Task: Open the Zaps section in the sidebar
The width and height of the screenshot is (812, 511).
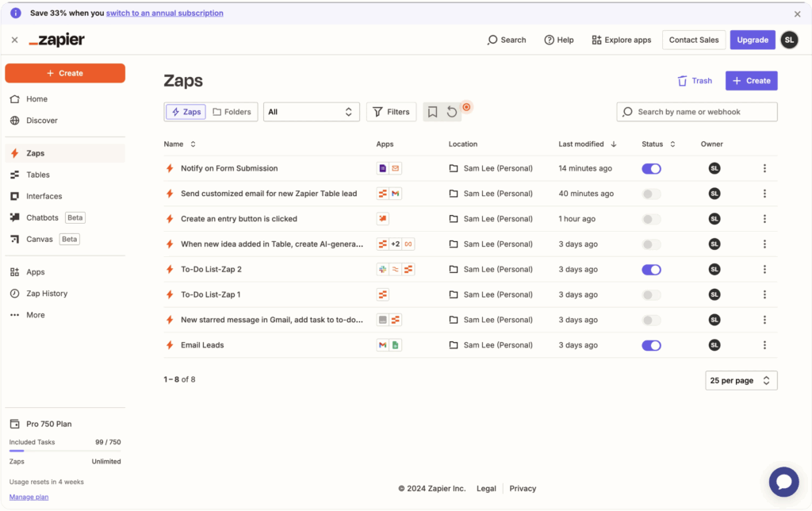Action: tap(36, 152)
